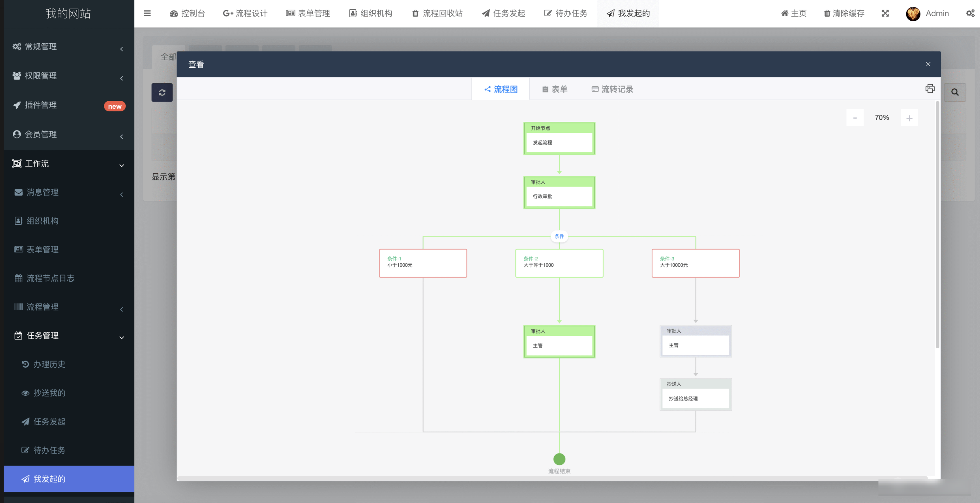Screen dimensions: 980x503
Task: Open the 流程设计 G+ tool
Action: pos(245,13)
